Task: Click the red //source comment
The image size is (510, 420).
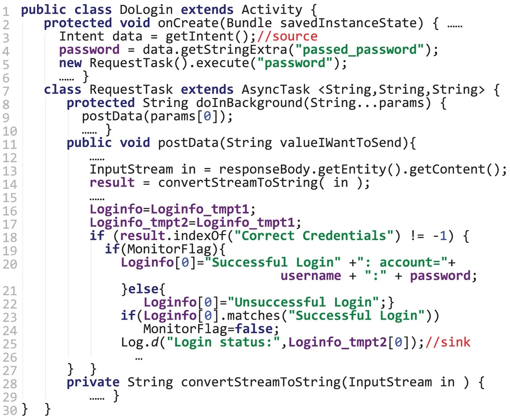Action: pyautogui.click(x=288, y=36)
